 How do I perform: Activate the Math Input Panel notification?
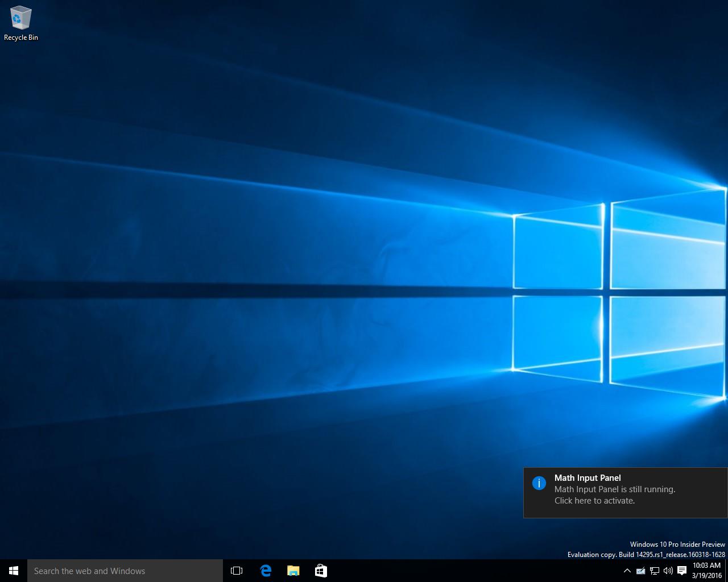(x=626, y=493)
